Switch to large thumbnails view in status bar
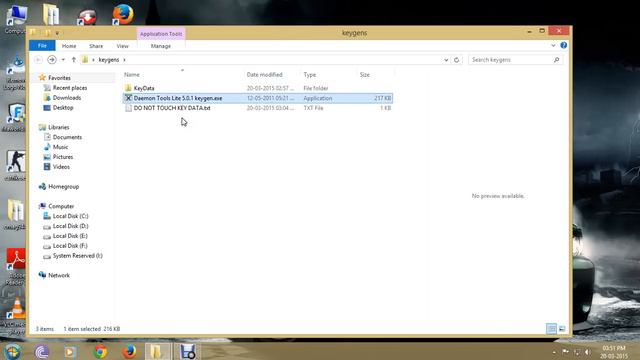The height and width of the screenshot is (360, 640). (562, 329)
